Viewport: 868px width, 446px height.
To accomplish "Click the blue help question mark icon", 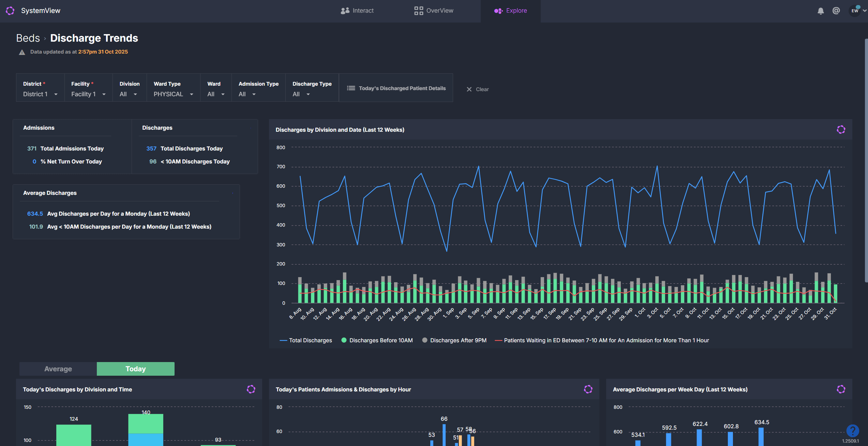I will click(x=852, y=430).
